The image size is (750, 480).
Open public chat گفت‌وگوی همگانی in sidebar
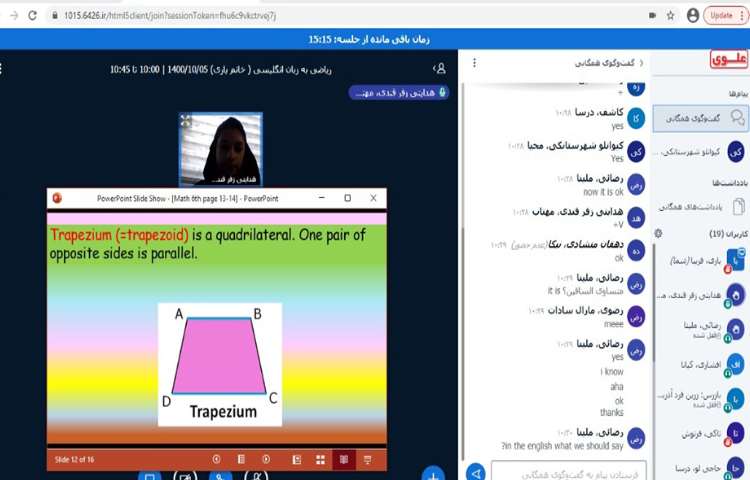tap(701, 118)
